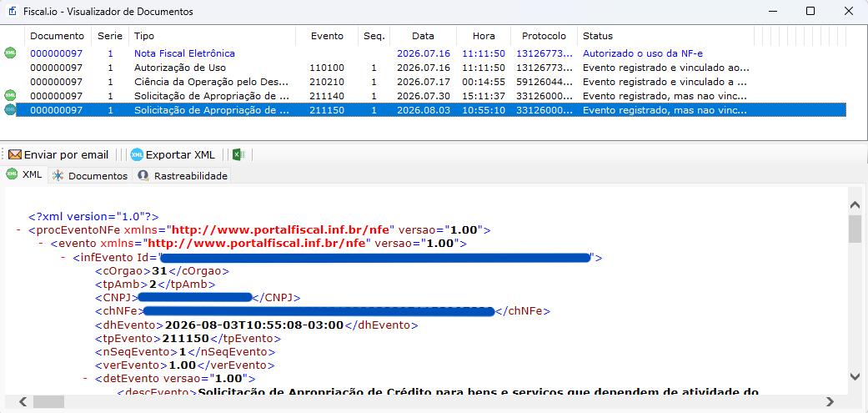The width and height of the screenshot is (868, 413).
Task: Click the Excel export icon in toolbar
Action: click(238, 154)
